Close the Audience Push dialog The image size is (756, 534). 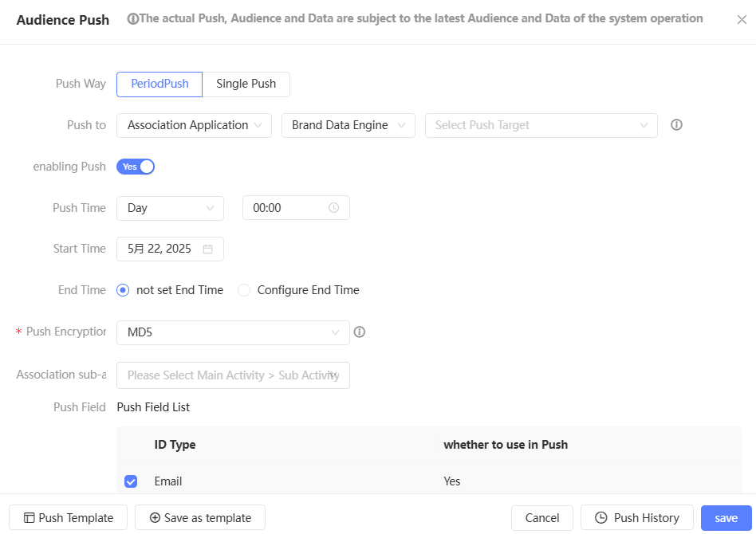742,20
